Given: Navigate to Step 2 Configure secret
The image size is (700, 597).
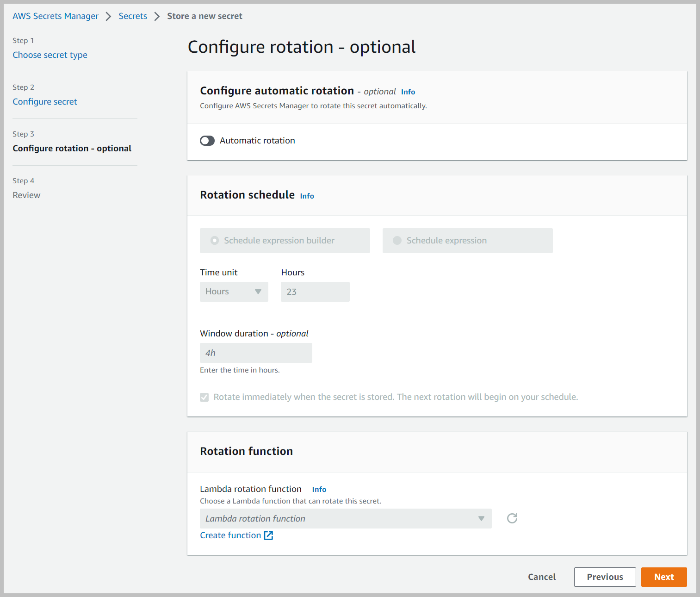Looking at the screenshot, I should coord(44,101).
